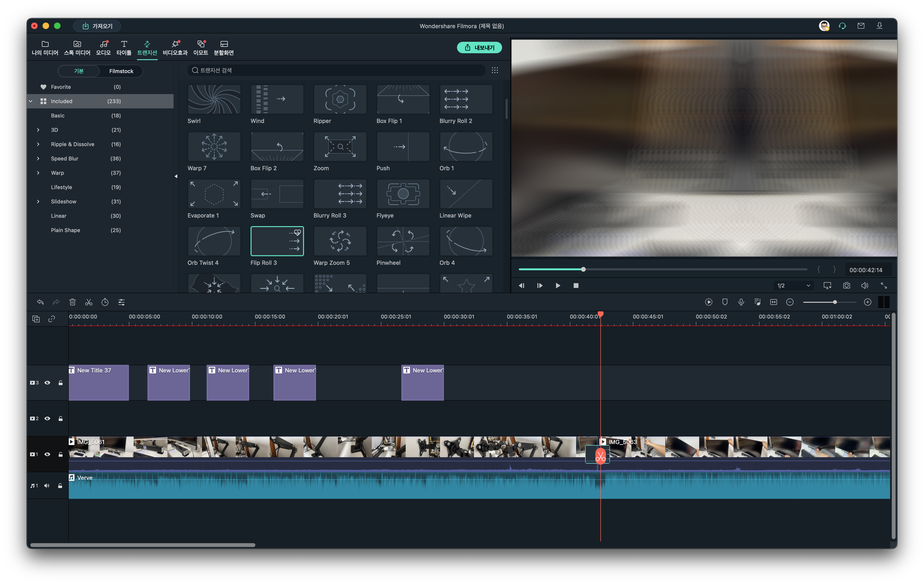Viewport: 924px width, 584px height.
Task: Click the split scissors icon in timeline toolbar
Action: (x=89, y=302)
